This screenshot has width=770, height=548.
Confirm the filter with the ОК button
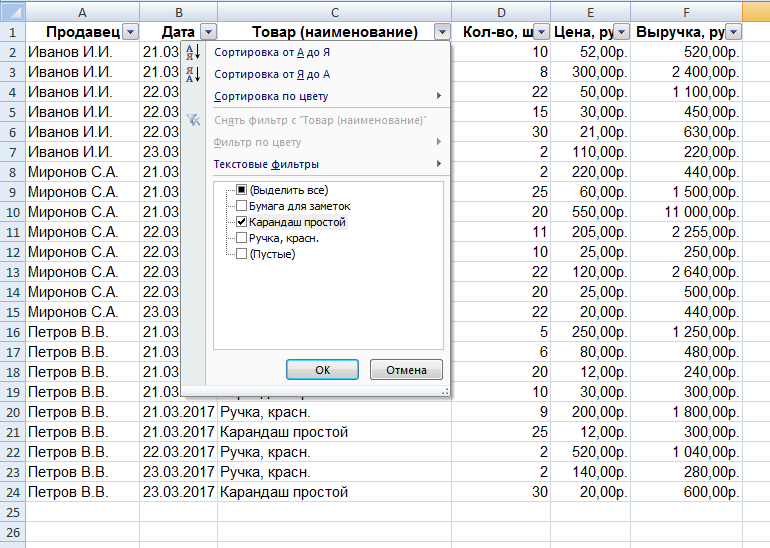click(x=322, y=370)
